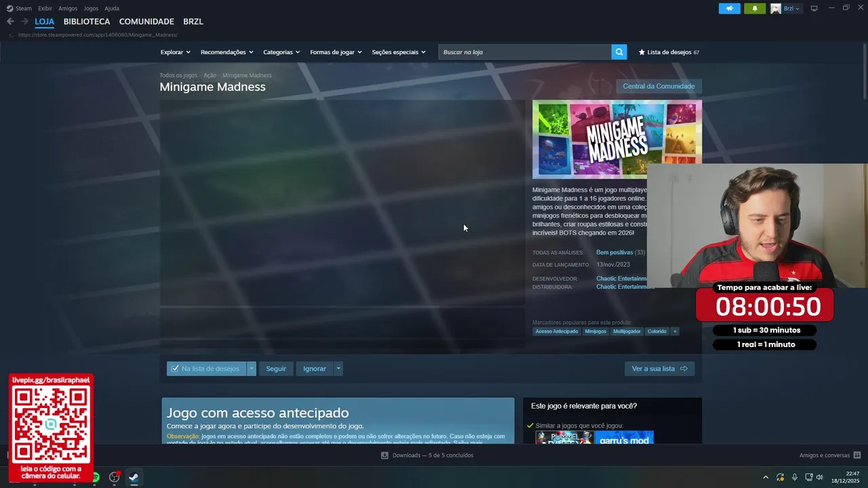Viewport: 868px width, 488px height.
Task: Open the volume speaker tray icon
Action: [x=819, y=477]
